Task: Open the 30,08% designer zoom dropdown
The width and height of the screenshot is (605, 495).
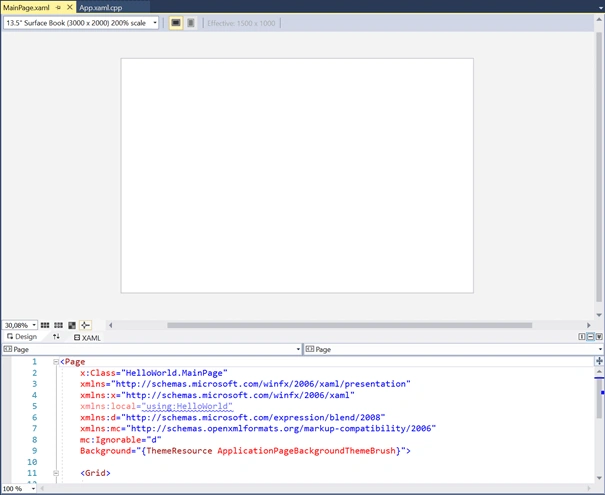Action: (x=20, y=325)
